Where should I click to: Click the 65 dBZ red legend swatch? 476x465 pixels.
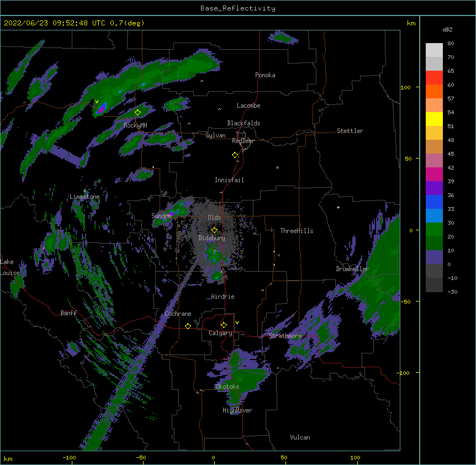pos(434,77)
